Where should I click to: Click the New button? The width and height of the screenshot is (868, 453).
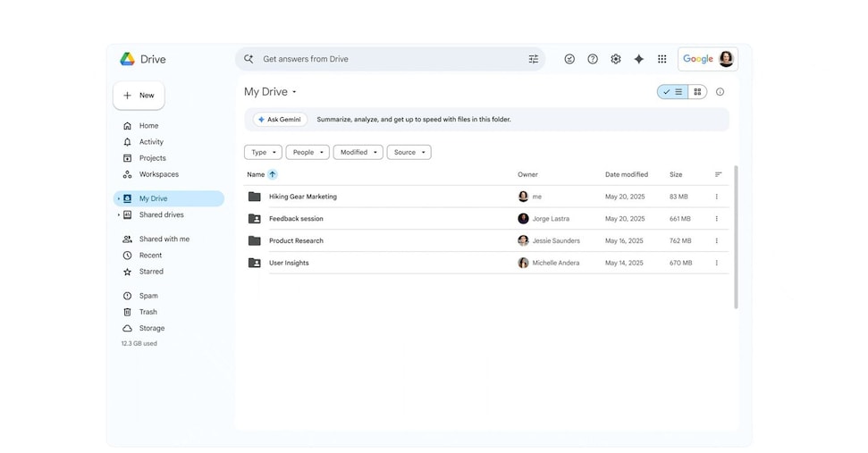point(139,96)
